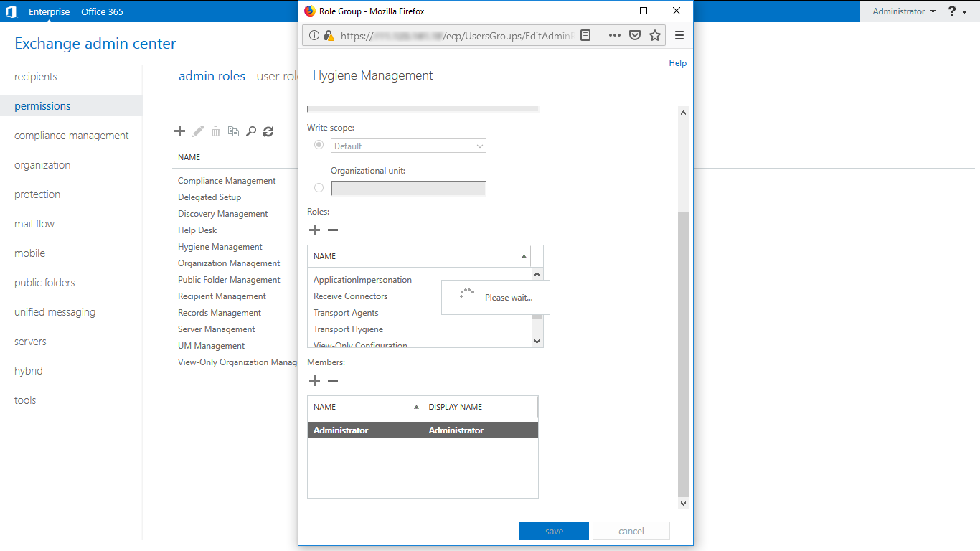Click the search magnifier icon in admin roles toolbar
Screen dimensions: 980x551
click(x=251, y=131)
